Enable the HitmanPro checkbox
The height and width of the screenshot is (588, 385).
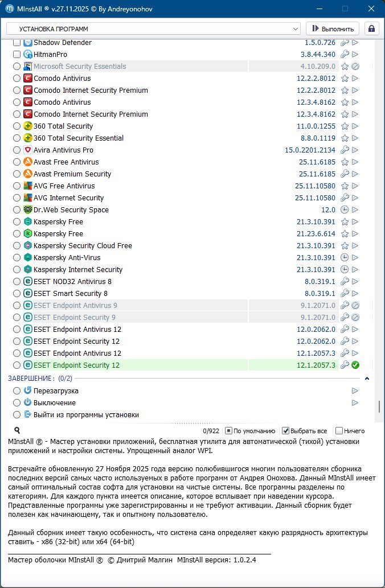point(17,55)
